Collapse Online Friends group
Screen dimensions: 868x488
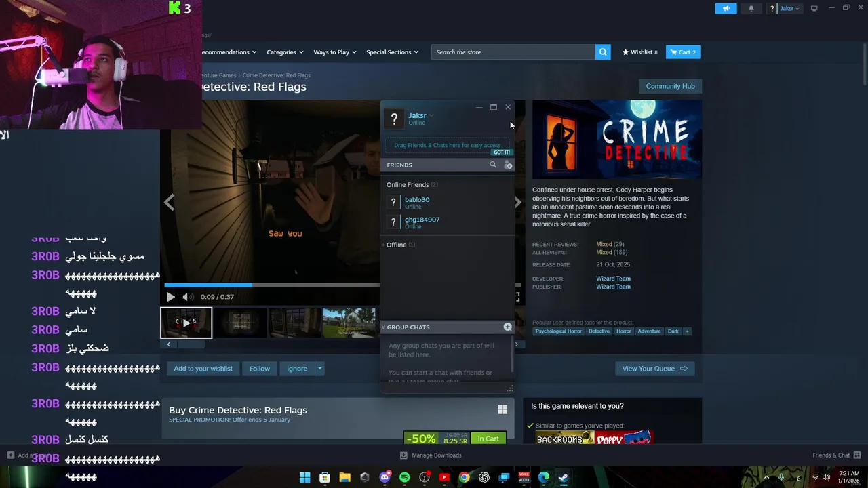pyautogui.click(x=412, y=184)
